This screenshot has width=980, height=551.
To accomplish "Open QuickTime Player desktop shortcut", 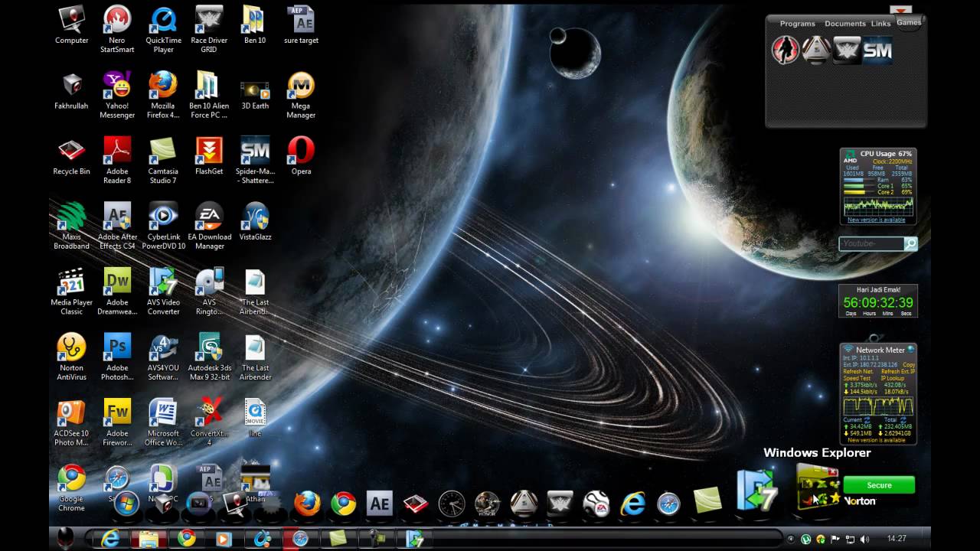I will (163, 29).
